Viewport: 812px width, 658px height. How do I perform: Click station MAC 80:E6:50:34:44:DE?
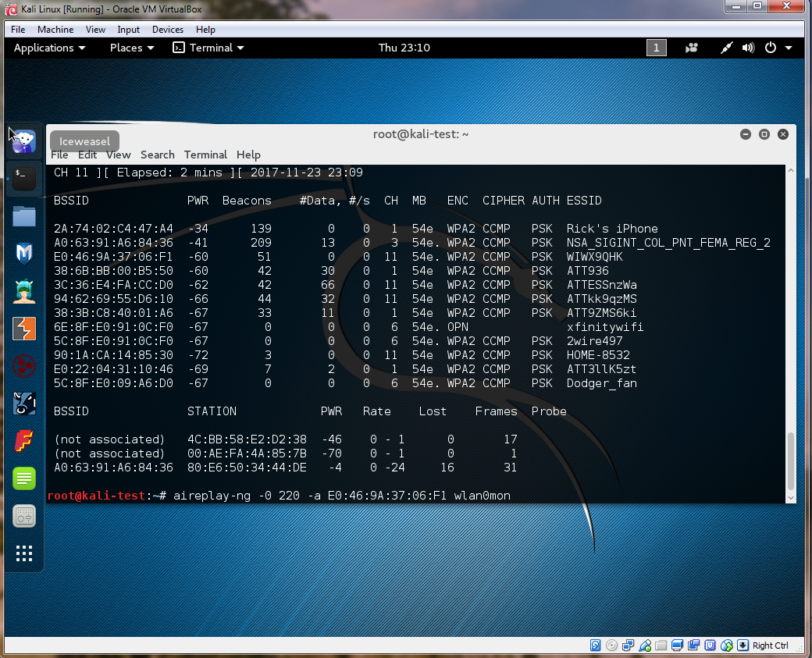click(x=247, y=468)
